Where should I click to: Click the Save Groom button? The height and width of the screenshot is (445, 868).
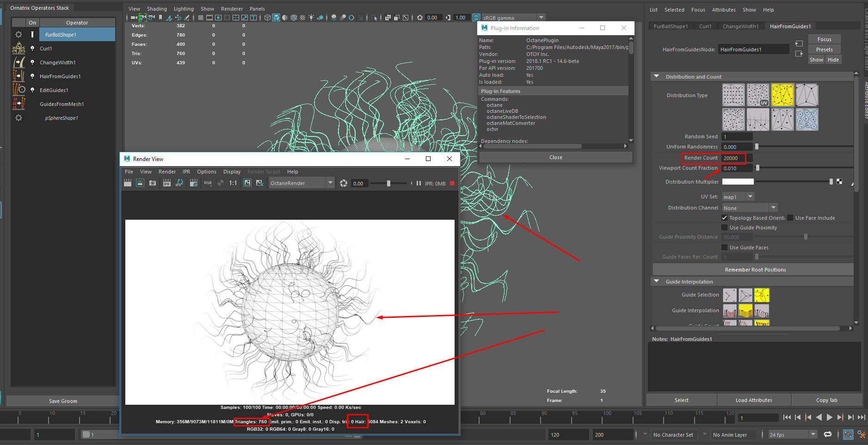pyautogui.click(x=63, y=401)
